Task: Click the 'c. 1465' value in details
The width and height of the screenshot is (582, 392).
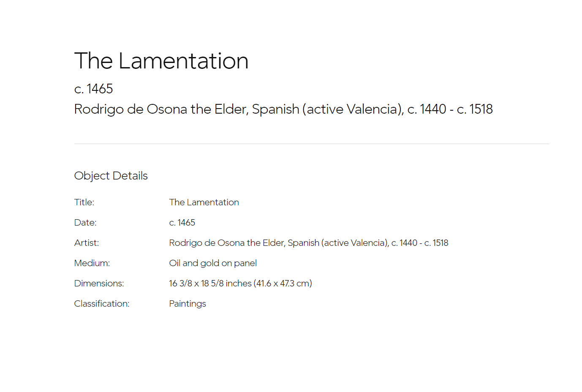Action: (182, 223)
